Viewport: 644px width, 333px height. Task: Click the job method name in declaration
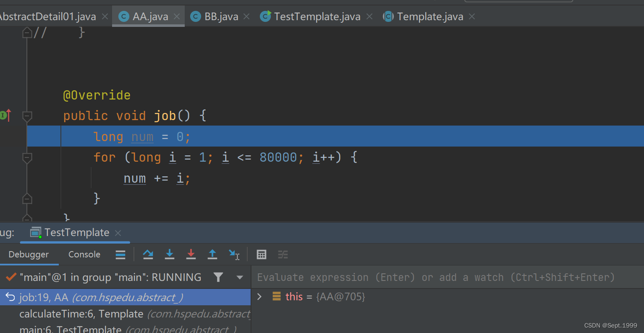[x=165, y=116]
